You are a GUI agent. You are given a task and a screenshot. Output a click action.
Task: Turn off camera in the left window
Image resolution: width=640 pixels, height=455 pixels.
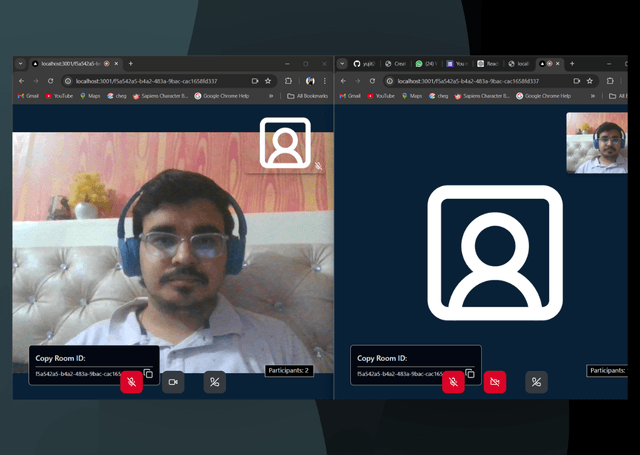click(173, 382)
